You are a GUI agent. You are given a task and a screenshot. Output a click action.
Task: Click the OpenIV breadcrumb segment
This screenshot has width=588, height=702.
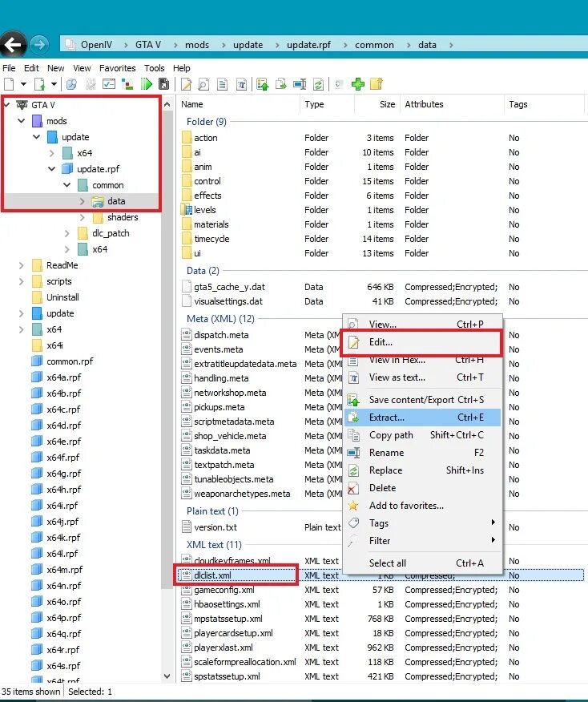(x=96, y=45)
